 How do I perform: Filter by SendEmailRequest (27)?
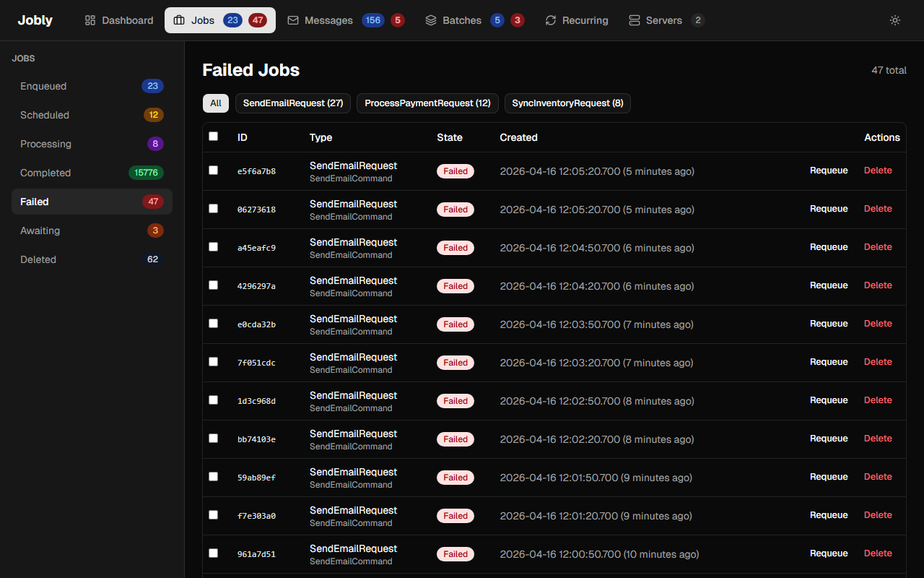pos(293,103)
